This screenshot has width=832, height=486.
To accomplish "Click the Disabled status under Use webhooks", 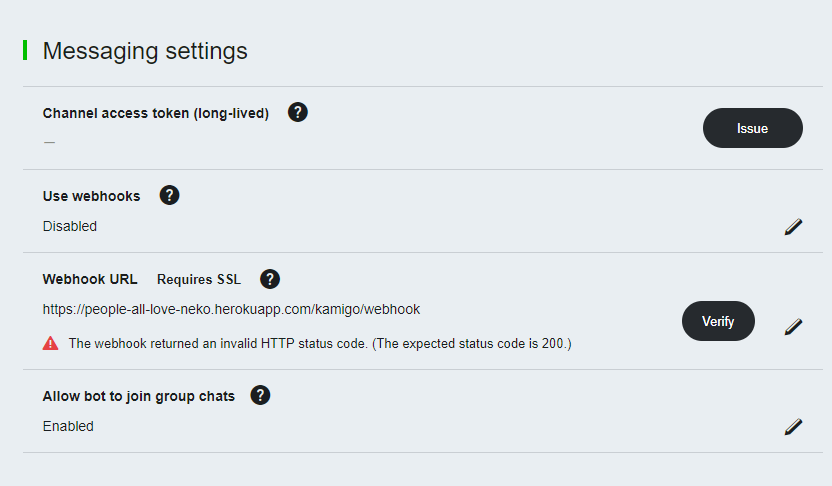I will click(70, 226).
